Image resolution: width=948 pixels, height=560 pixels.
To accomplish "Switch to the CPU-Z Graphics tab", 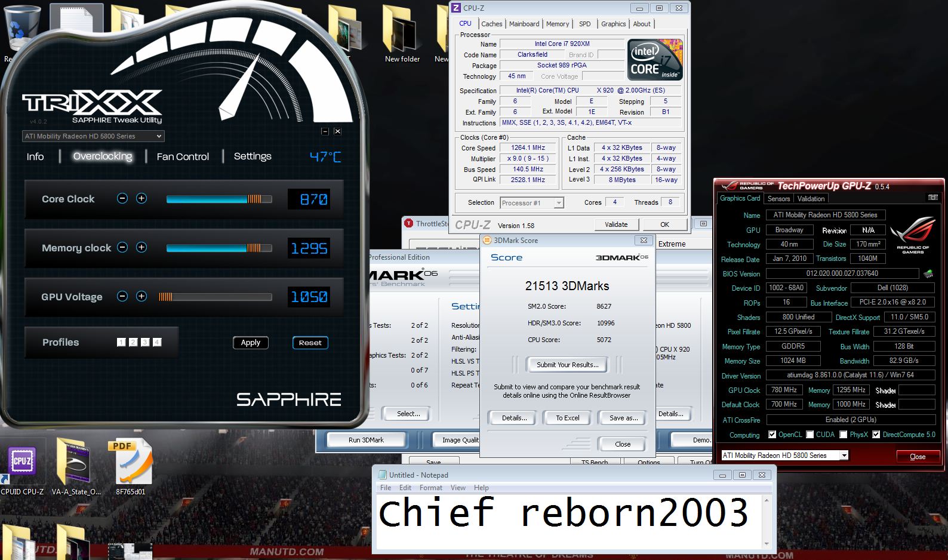I will coord(614,24).
